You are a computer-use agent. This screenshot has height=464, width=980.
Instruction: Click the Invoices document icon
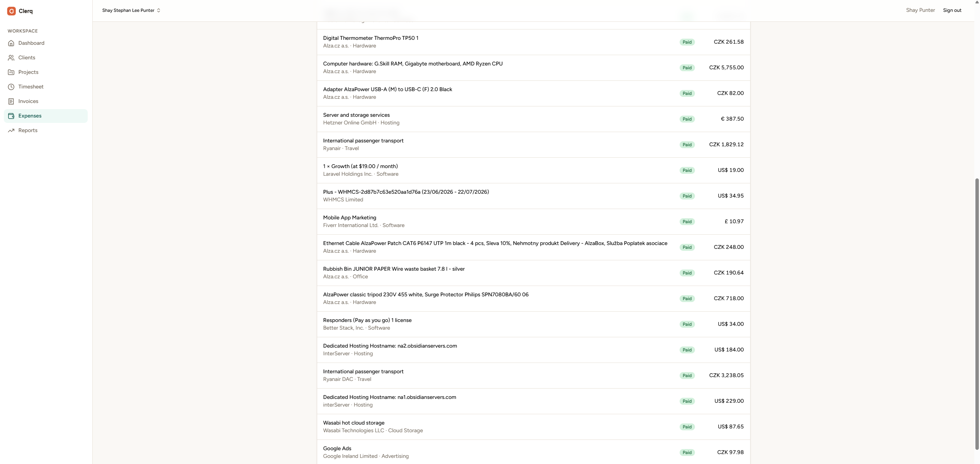pos(11,101)
